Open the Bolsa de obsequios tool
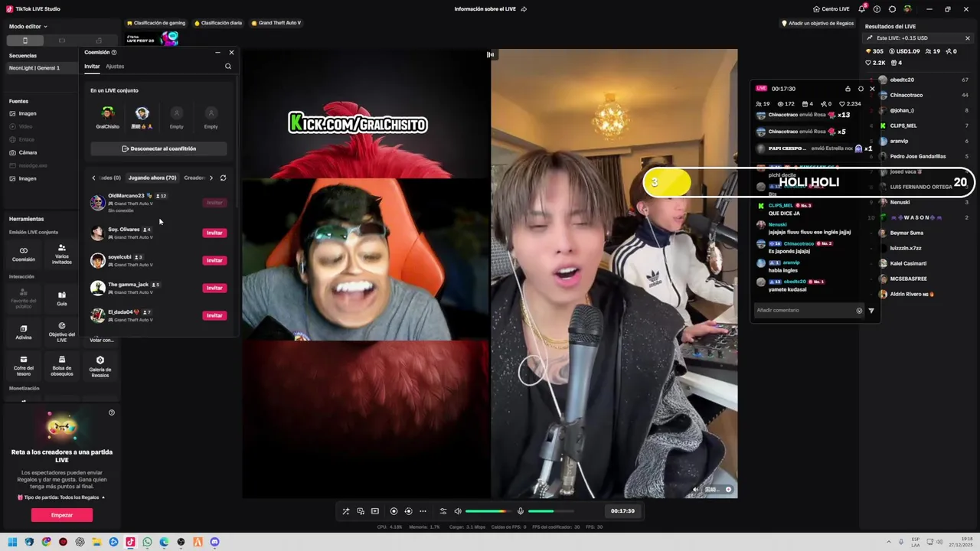The width and height of the screenshot is (980, 551). tap(61, 366)
